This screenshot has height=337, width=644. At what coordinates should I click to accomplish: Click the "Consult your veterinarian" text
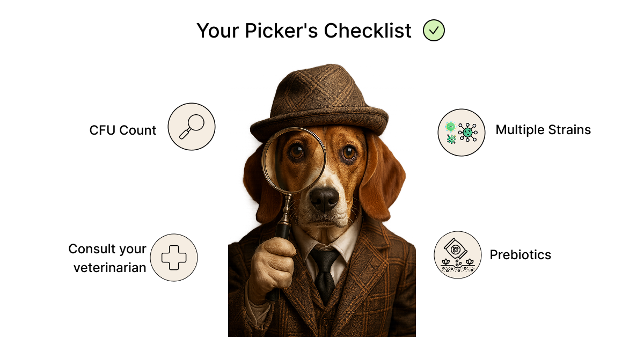coord(107,258)
